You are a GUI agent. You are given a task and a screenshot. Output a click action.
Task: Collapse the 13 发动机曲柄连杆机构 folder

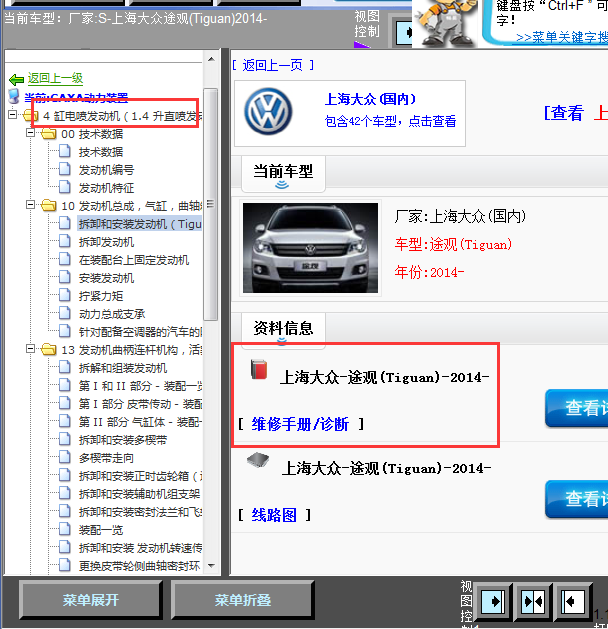click(30, 349)
